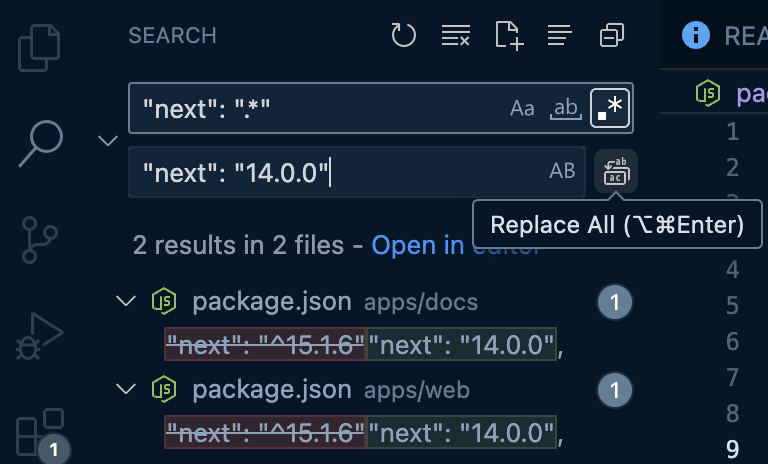Image resolution: width=768 pixels, height=464 pixels.
Task: Open the Run and Debug view
Action: (x=39, y=336)
